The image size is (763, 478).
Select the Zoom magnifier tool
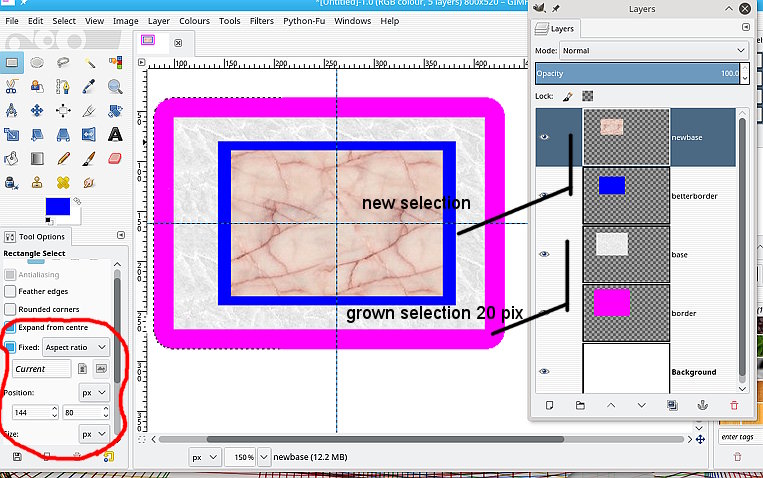pyautogui.click(x=115, y=87)
